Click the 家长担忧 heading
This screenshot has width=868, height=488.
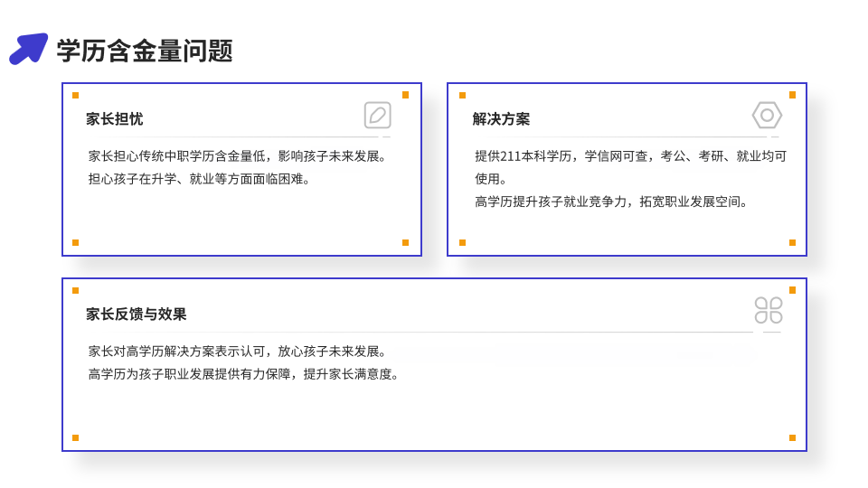[114, 119]
